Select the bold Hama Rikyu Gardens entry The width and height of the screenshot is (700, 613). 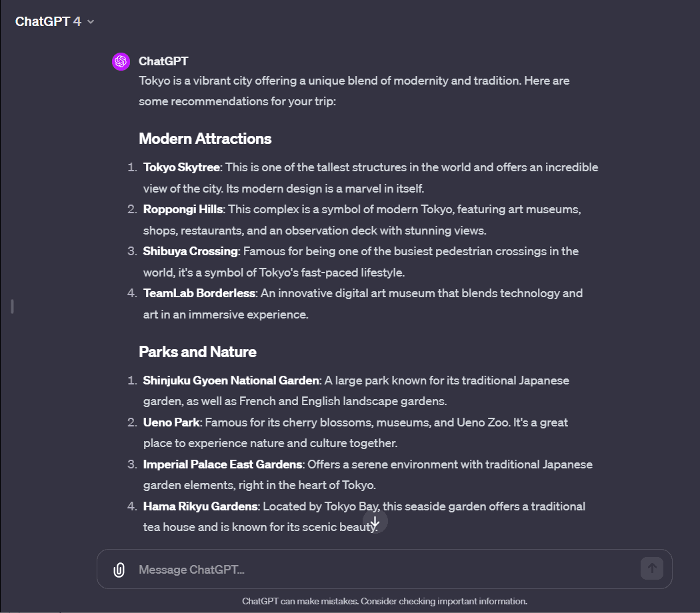point(200,506)
